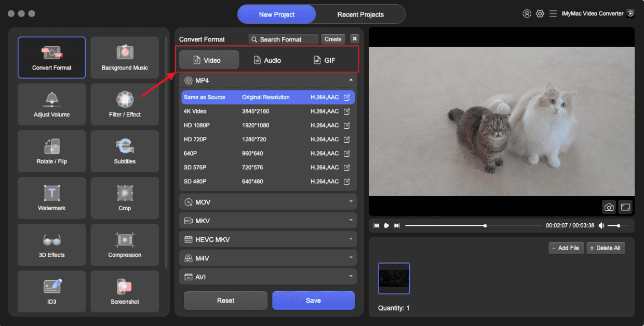
Task: Open the Screenshot tool
Action: coord(124,291)
